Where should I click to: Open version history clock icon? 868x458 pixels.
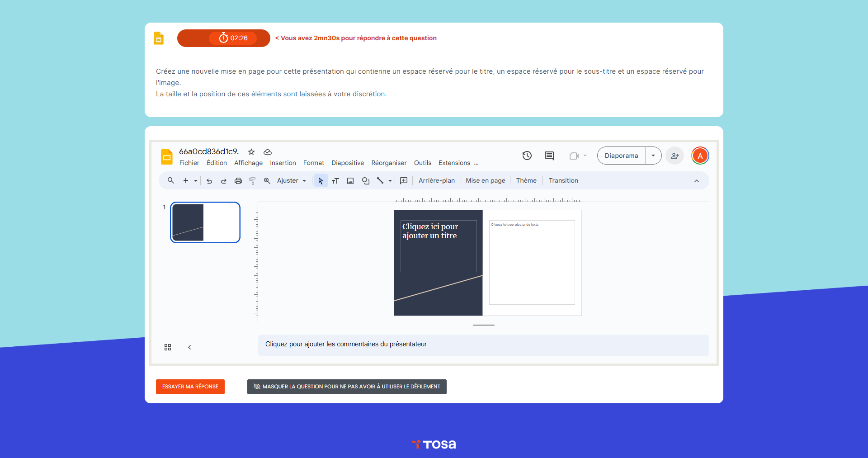click(x=527, y=156)
